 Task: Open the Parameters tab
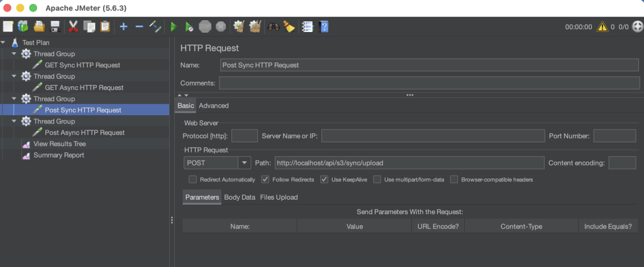202,197
